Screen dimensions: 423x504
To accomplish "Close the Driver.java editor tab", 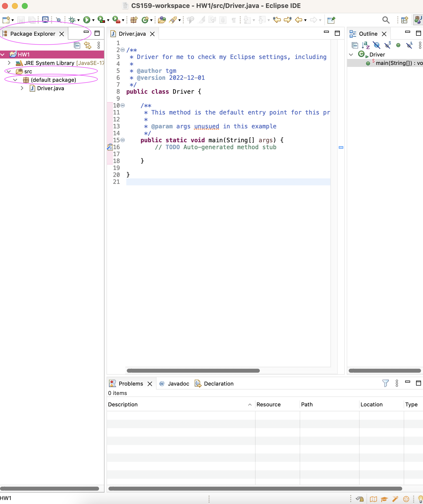I will click(x=152, y=34).
